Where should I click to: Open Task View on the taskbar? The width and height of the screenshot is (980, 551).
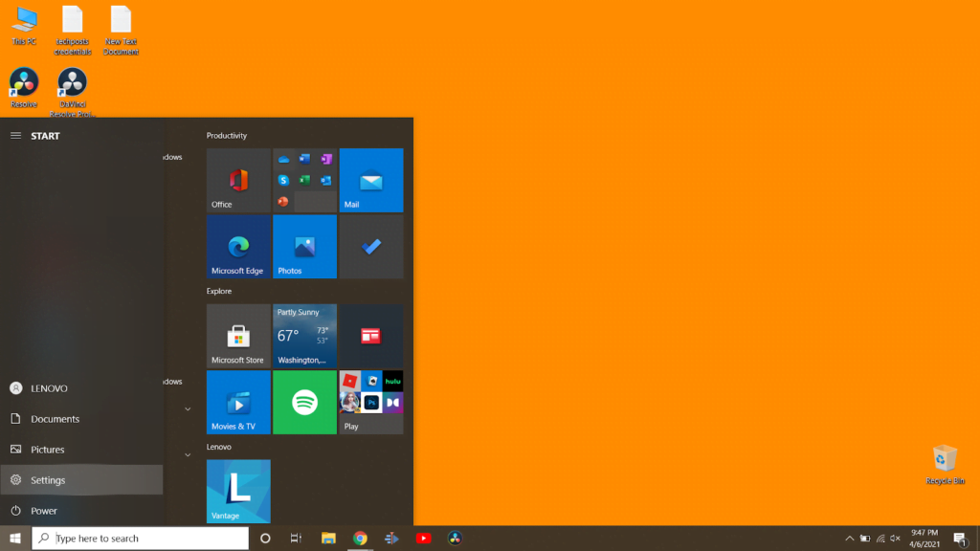click(297, 538)
